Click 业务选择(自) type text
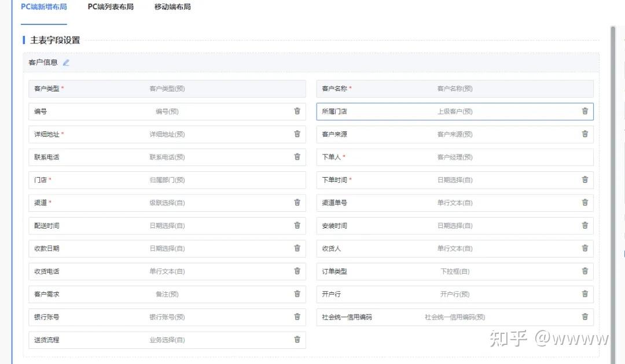Viewport: 625px width, 364px height. [167, 340]
